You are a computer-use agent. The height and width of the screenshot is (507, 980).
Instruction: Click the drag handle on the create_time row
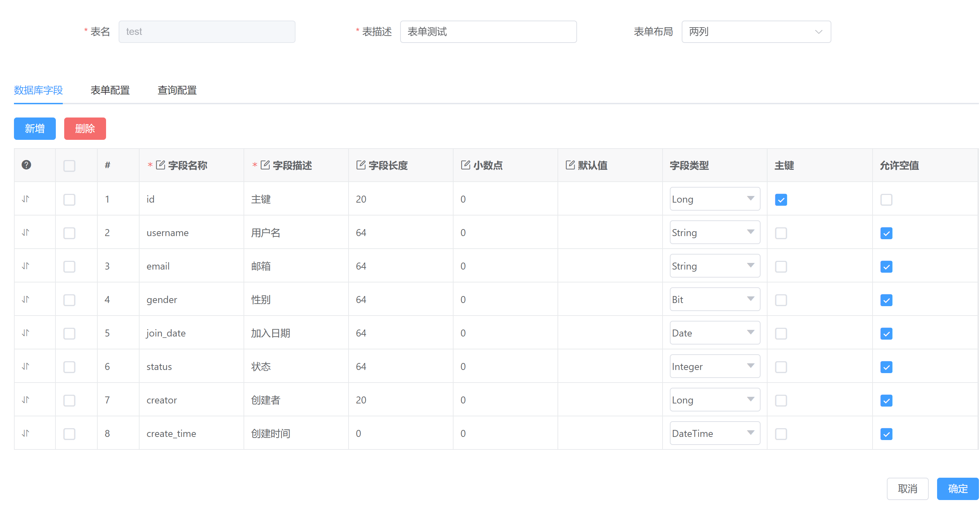coord(26,433)
